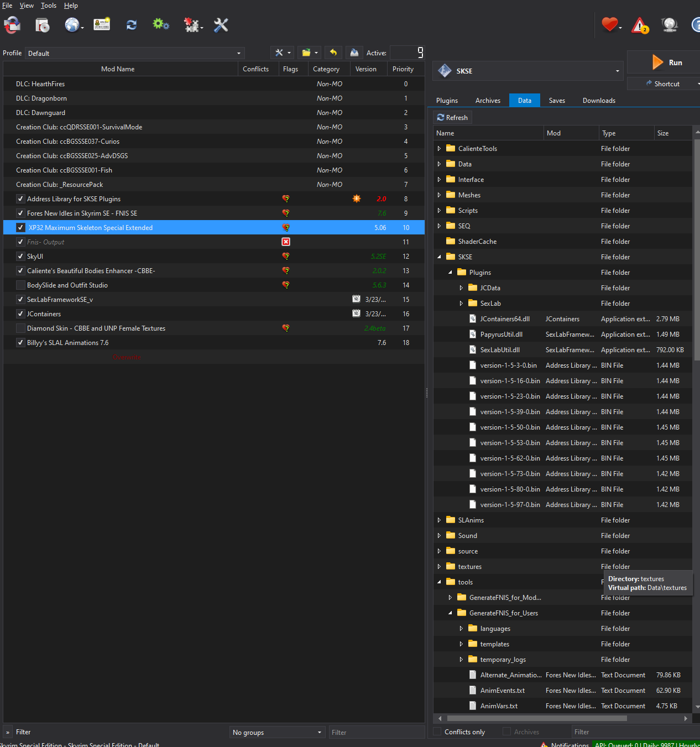Collapse the SKSE folder in Data tree
This screenshot has width=700, height=747.
(439, 257)
